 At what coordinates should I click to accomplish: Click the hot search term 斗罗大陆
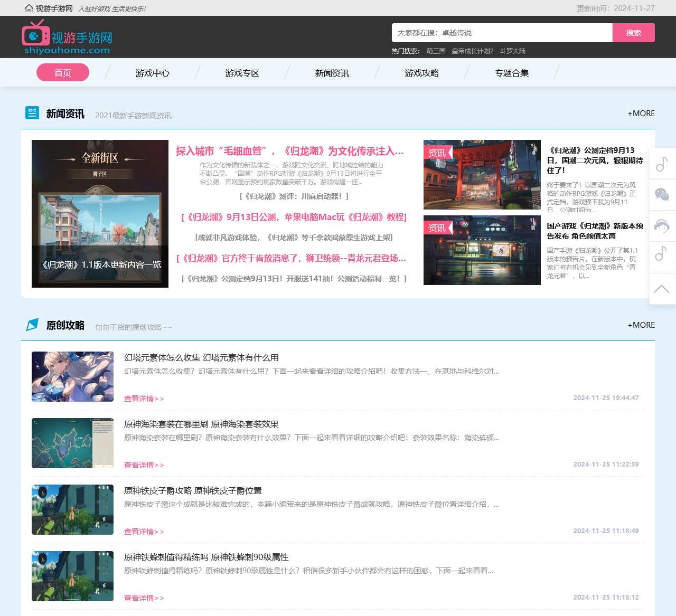512,51
